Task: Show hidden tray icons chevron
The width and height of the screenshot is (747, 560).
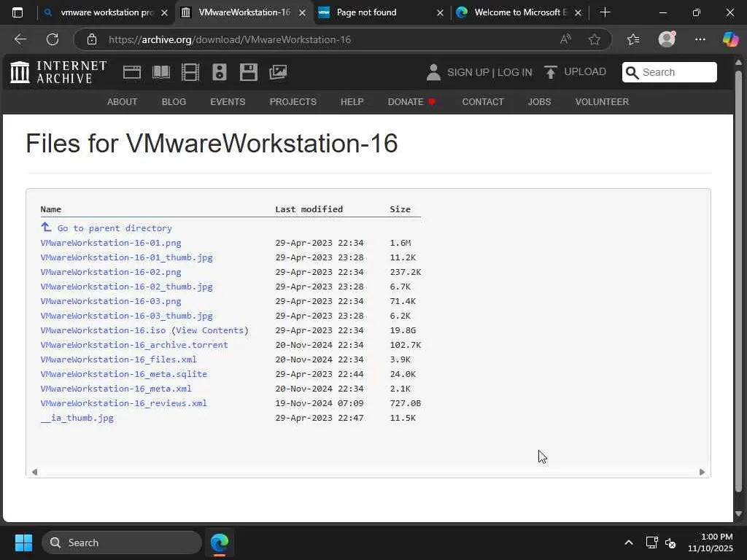Action: (x=629, y=542)
